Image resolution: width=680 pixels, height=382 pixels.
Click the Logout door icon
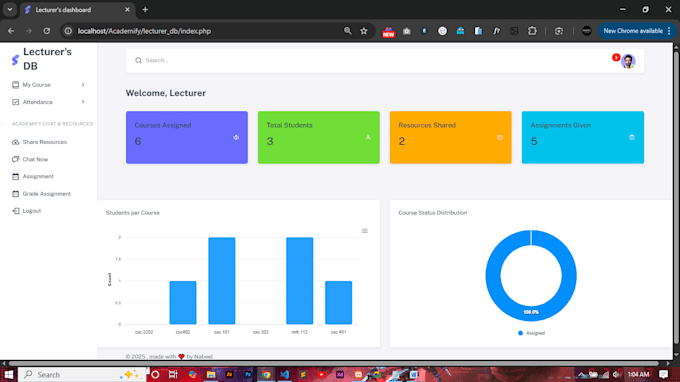(16, 211)
